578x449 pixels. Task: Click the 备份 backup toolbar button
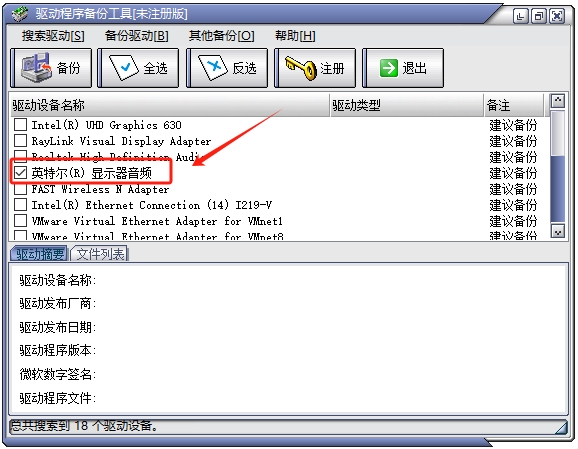tap(51, 68)
